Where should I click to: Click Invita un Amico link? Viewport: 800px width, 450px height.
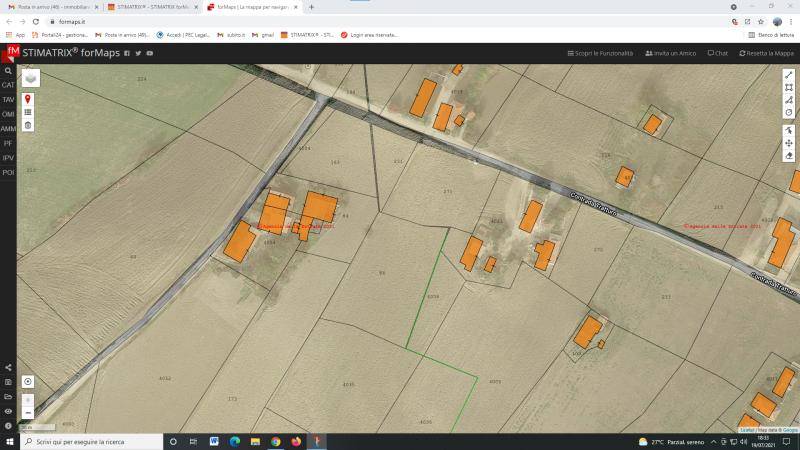[670, 53]
